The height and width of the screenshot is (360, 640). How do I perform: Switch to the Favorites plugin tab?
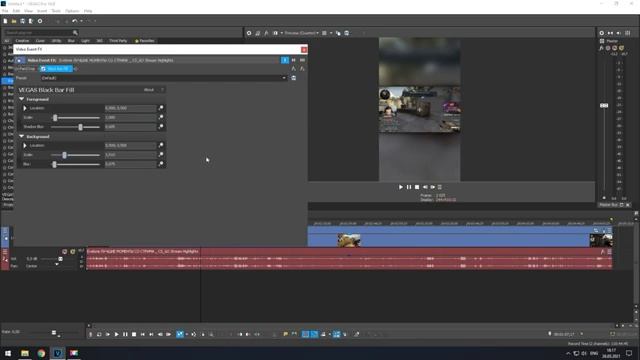click(x=145, y=41)
